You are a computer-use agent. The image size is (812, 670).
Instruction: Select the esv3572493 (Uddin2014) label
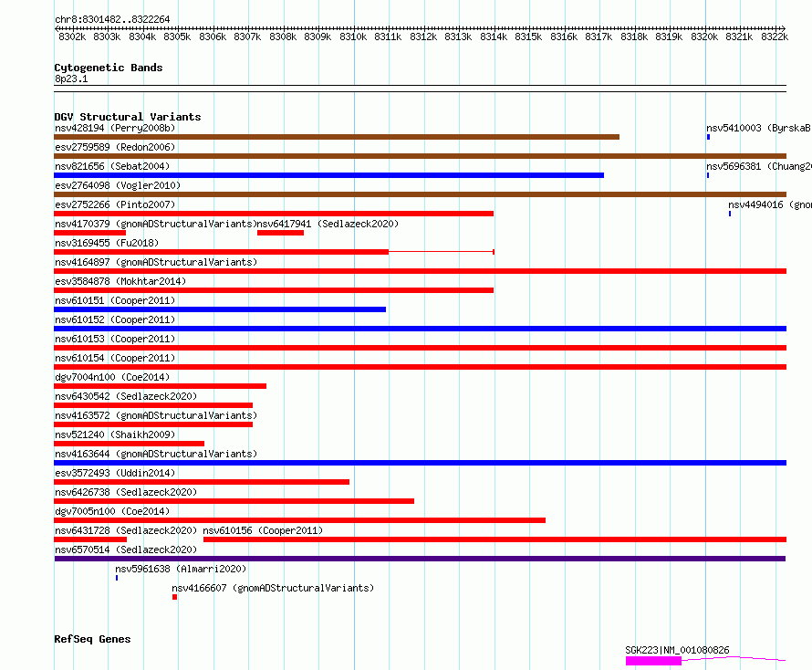[115, 473]
